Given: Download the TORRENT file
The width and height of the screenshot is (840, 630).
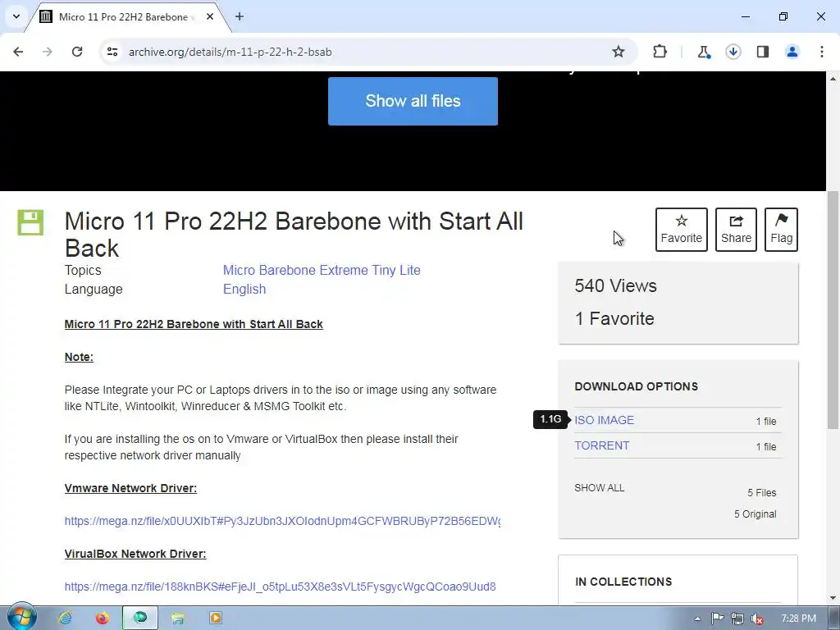Looking at the screenshot, I should [601, 445].
